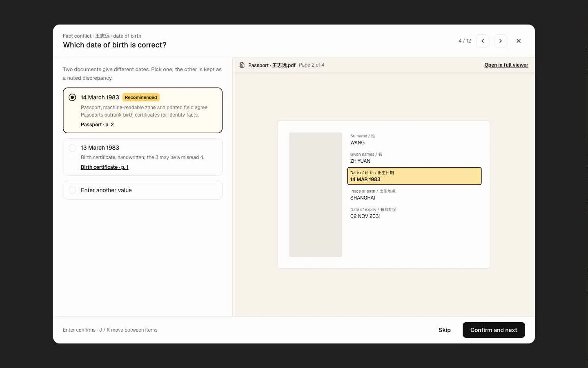This screenshot has height=368, width=588.
Task: Click the place of birth SHANGHAI
Action: click(363, 198)
